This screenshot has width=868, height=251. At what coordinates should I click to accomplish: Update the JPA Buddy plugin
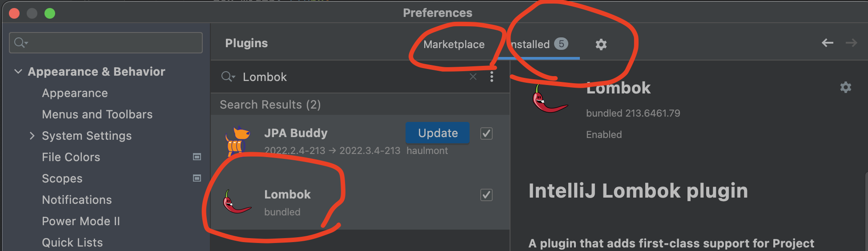click(438, 133)
